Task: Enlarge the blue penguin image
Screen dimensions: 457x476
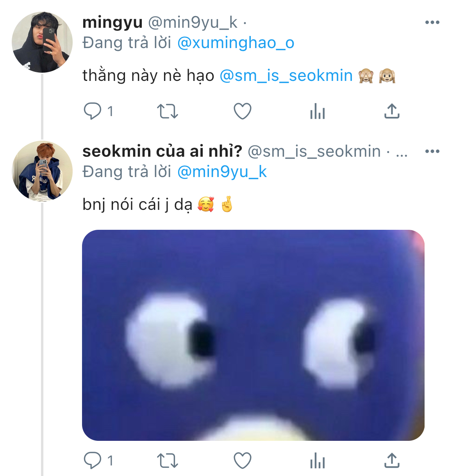Action: point(253,335)
